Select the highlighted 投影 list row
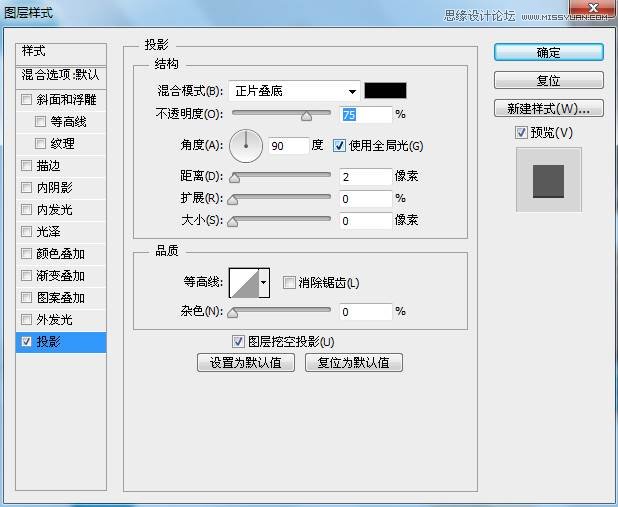This screenshot has height=507, width=618. 61,342
